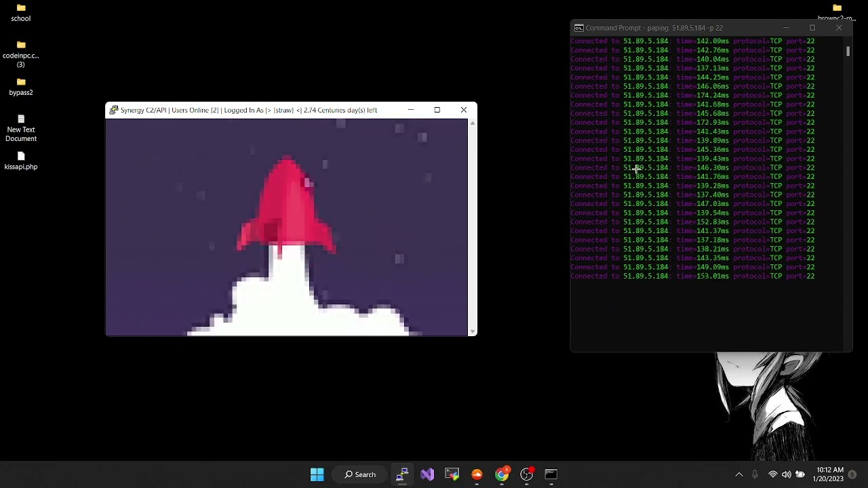
Task: Click the Command Prompt window title icon
Action: [578, 28]
